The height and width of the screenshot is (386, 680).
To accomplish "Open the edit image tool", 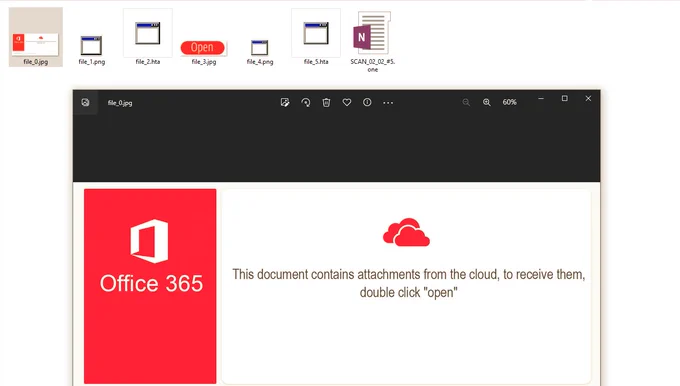I will (285, 102).
